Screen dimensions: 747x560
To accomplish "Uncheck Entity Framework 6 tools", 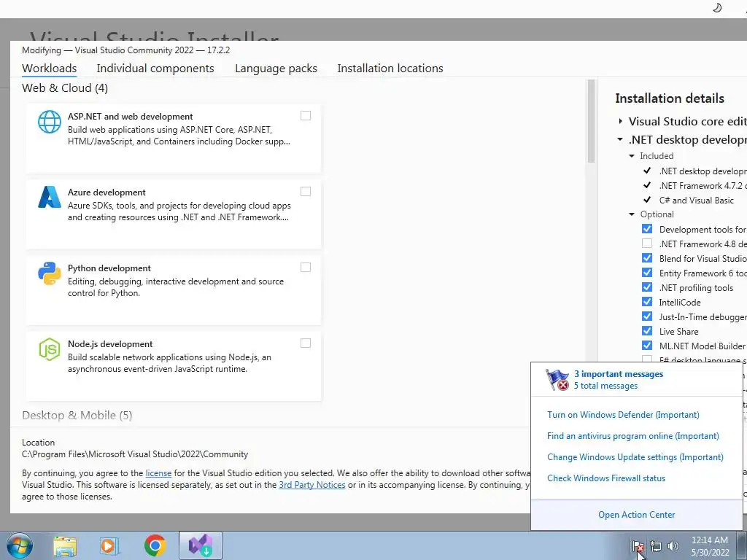I will (647, 273).
